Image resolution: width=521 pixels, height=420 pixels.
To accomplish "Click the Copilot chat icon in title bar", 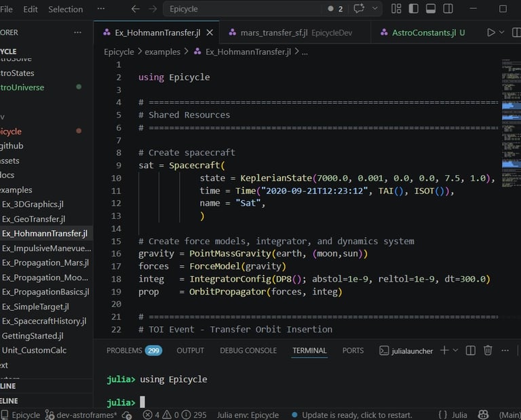I will [359, 9].
